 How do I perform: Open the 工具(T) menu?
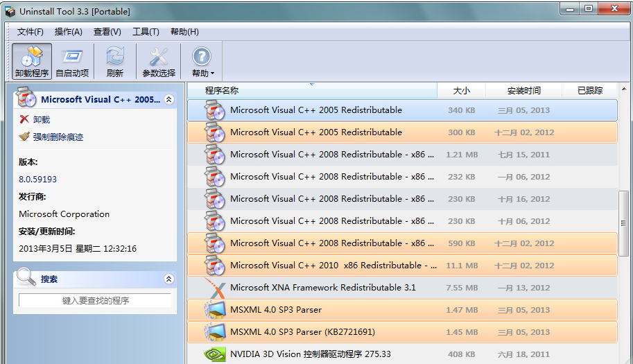146,32
